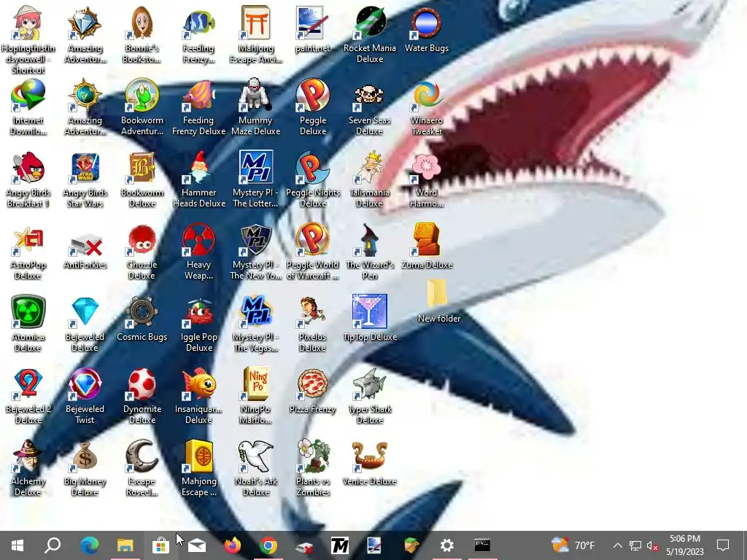Launch Bejeweled 2 Deluxe shortcut
Image resolution: width=747 pixels, height=560 pixels.
28,384
